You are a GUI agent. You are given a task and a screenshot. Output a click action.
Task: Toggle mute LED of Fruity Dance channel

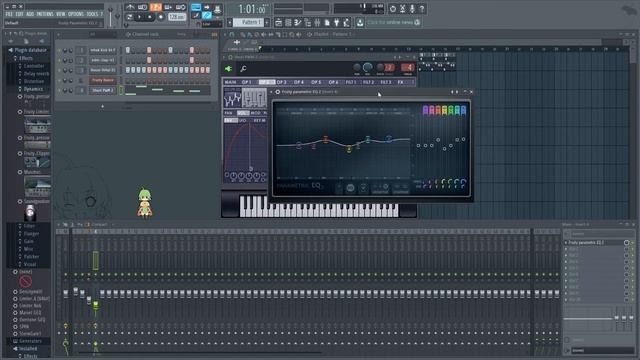[60, 81]
